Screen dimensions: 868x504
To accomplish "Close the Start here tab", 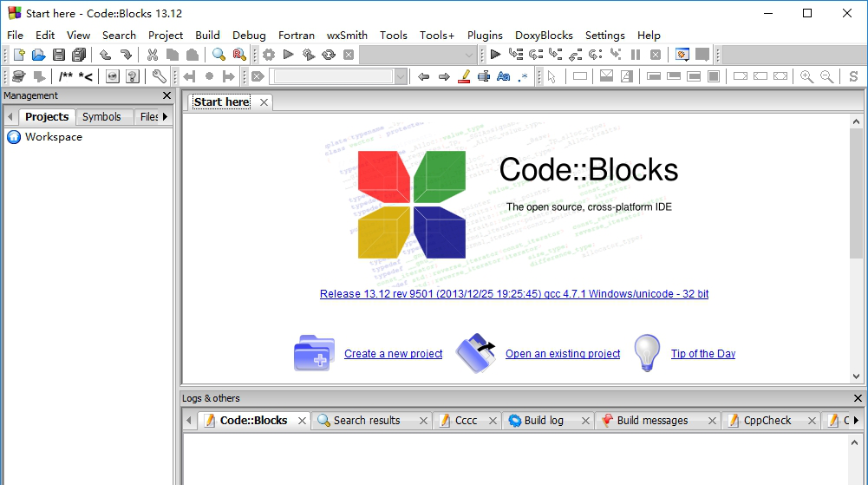I will pos(264,102).
